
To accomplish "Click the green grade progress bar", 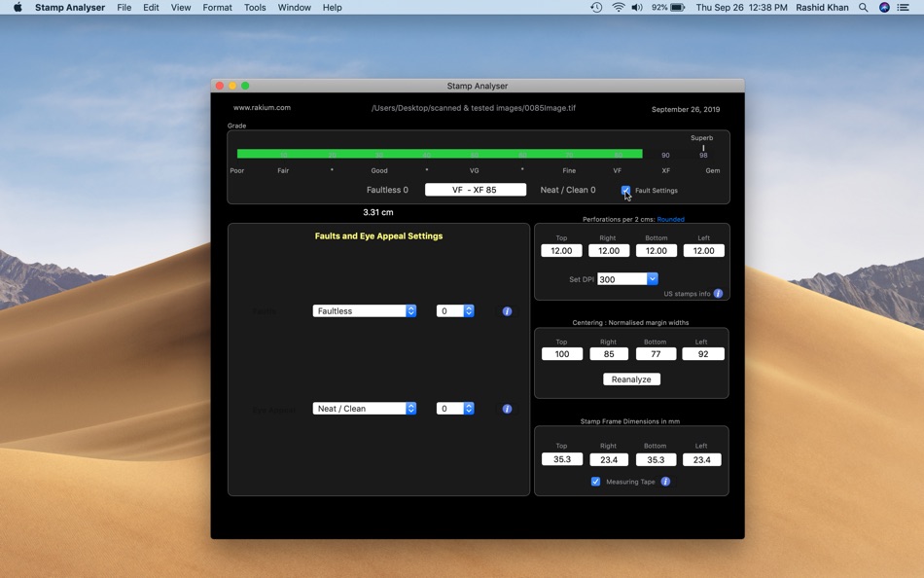I will (x=440, y=154).
